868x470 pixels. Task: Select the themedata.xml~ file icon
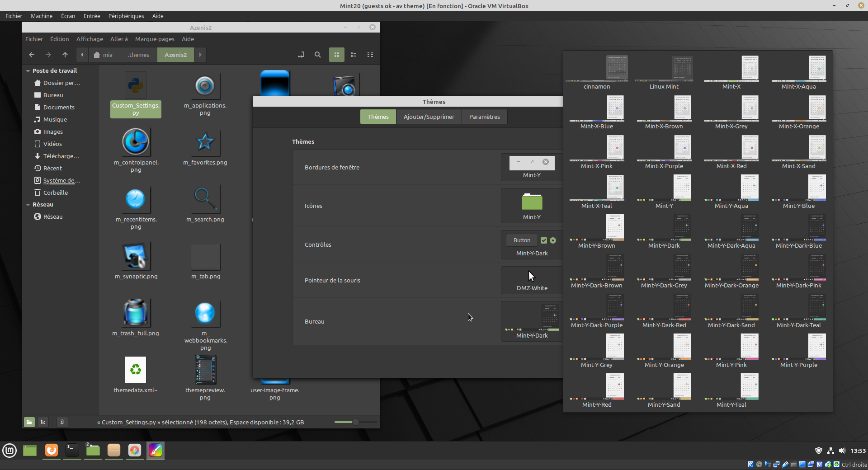136,370
